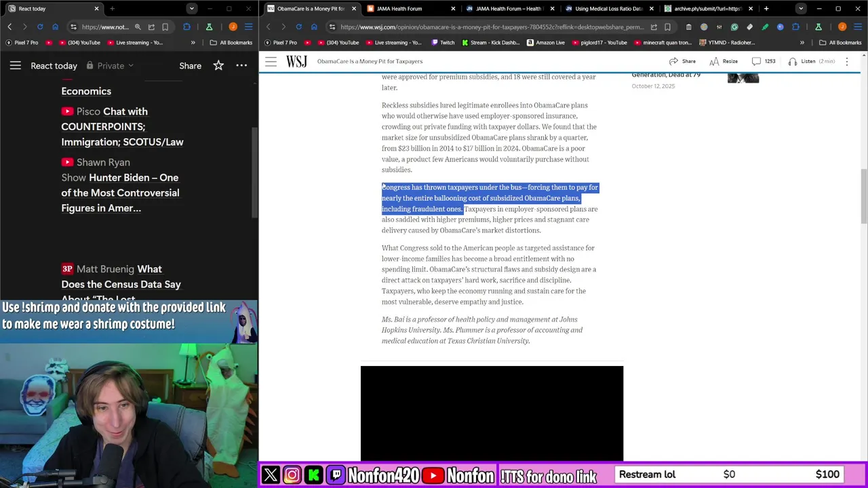The width and height of the screenshot is (868, 488).
Task: Open the Twitch bookmark
Action: click(x=443, y=42)
